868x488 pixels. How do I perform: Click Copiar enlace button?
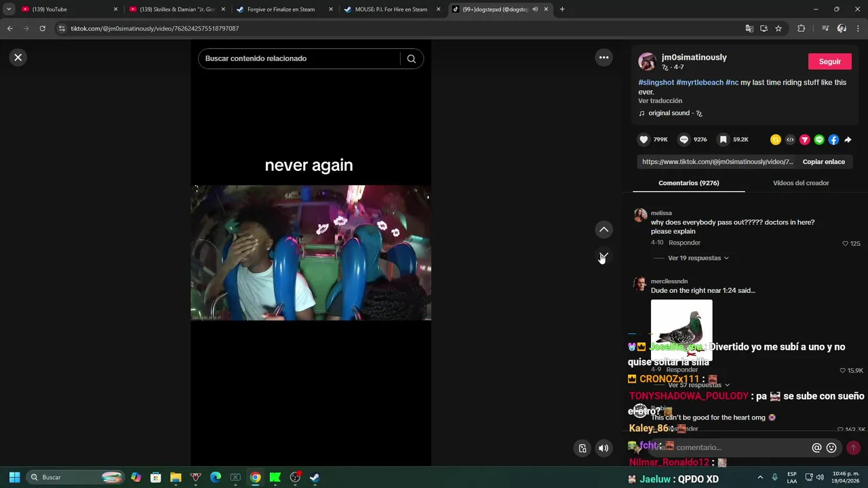tap(823, 162)
